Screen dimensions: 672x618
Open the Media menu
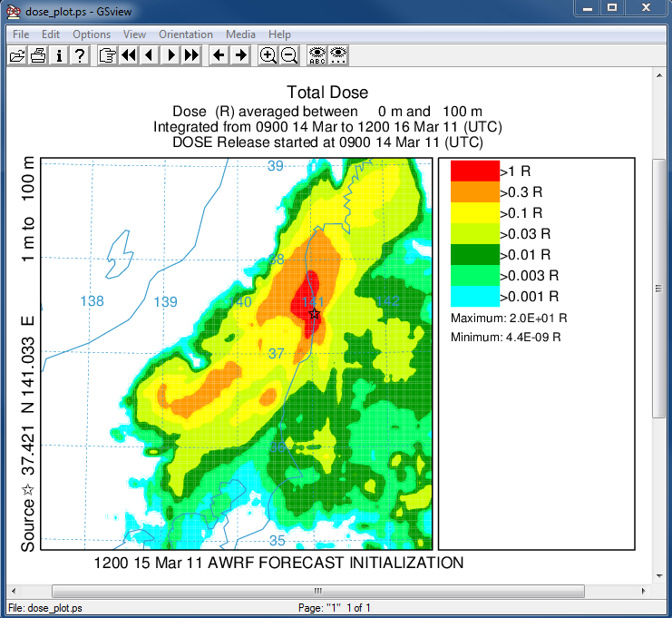(240, 34)
